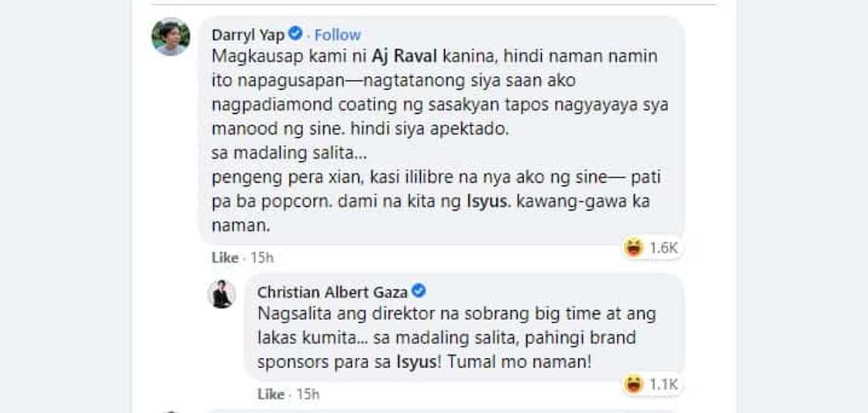The image size is (868, 413).
Task: Click the Christian Albert Gaza name link
Action: (x=332, y=292)
